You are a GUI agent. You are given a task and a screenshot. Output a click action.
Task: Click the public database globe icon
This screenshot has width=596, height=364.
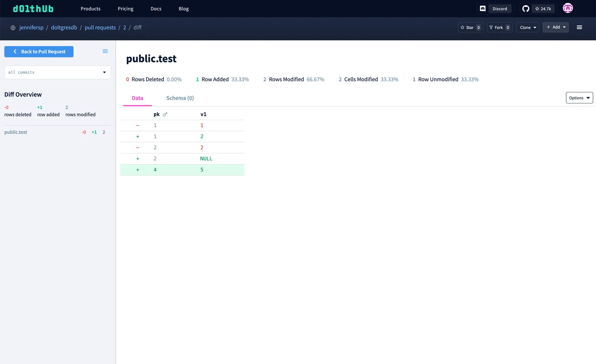tap(13, 28)
